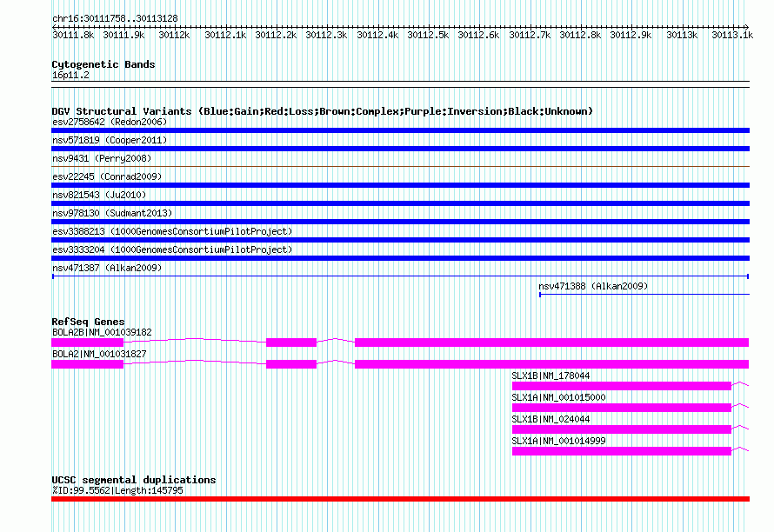Click the nsv978130 (Sudmant2013) label
Viewport: 774px width, 532px height.
tap(112, 213)
